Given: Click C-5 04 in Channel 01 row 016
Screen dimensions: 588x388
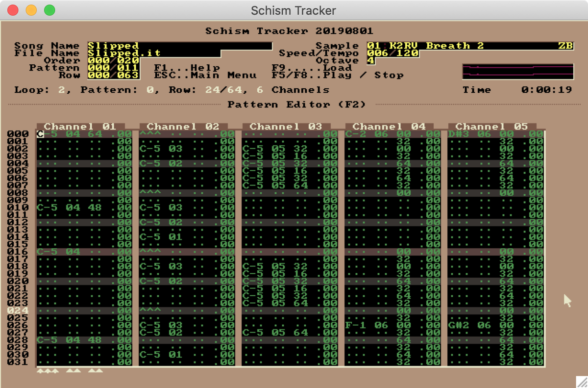Looking at the screenshot, I should [59, 252].
